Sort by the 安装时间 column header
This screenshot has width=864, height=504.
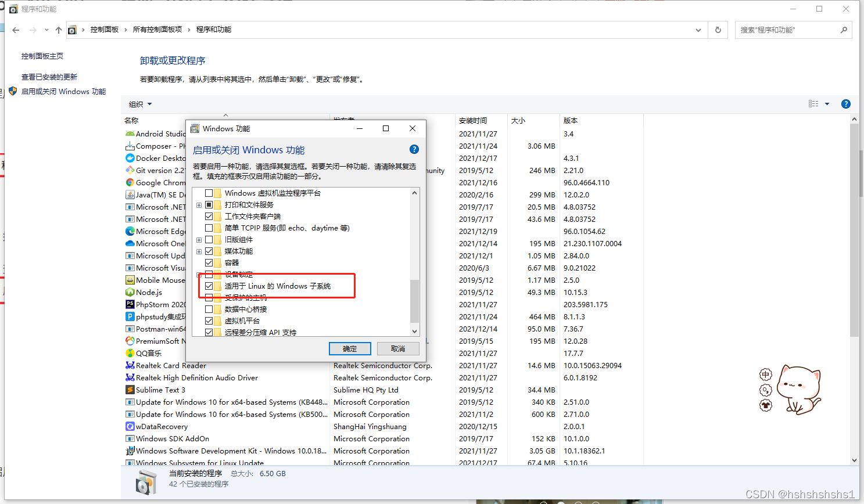tap(473, 120)
